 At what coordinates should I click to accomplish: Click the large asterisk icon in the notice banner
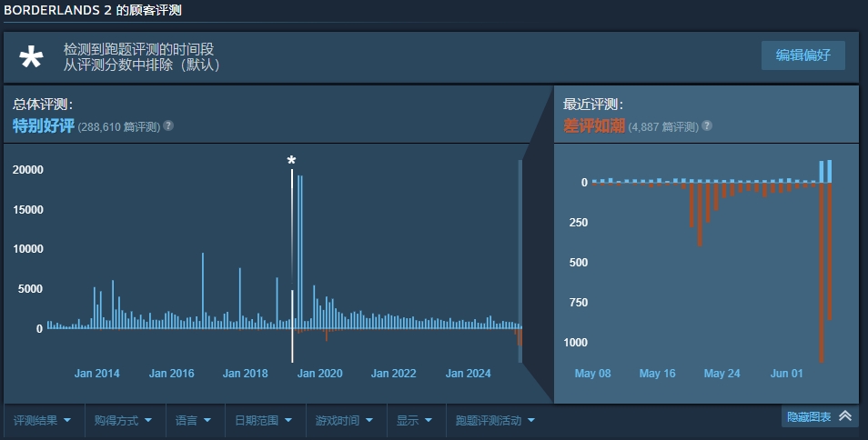(31, 57)
